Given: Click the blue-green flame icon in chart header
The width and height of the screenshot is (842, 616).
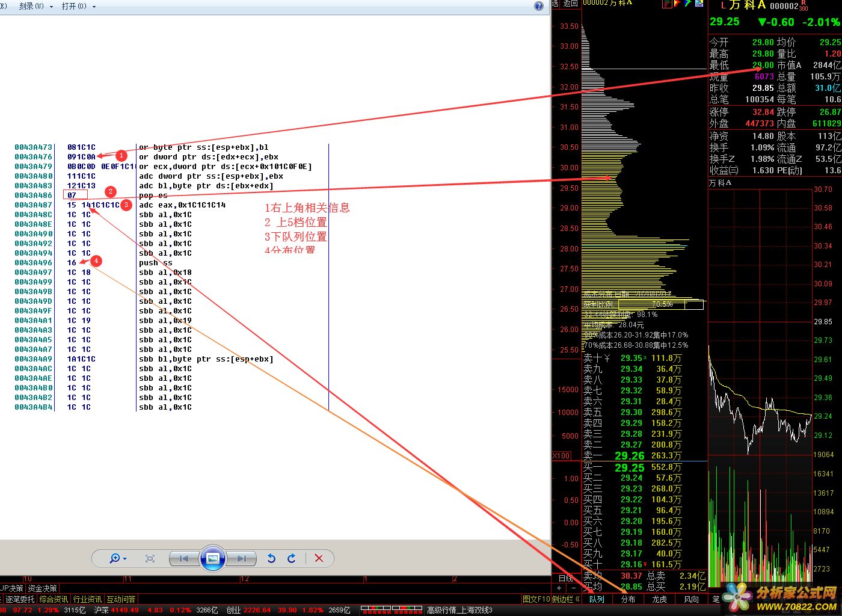Looking at the screenshot, I should point(687,4).
